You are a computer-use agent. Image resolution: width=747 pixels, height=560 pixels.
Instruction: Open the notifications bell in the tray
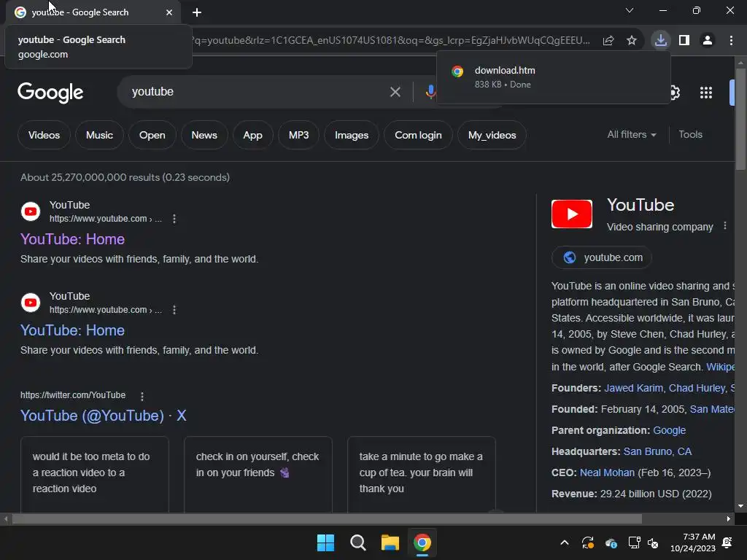coord(727,542)
